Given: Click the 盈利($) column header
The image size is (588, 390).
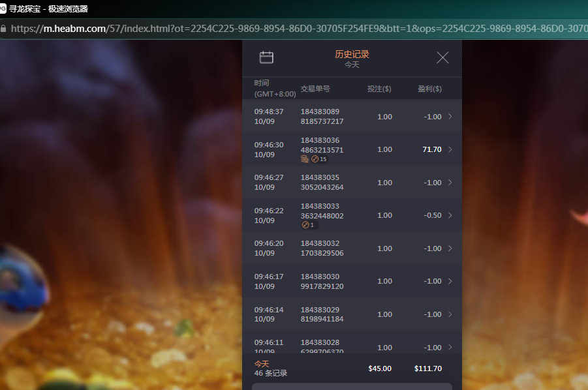Looking at the screenshot, I should tap(429, 89).
